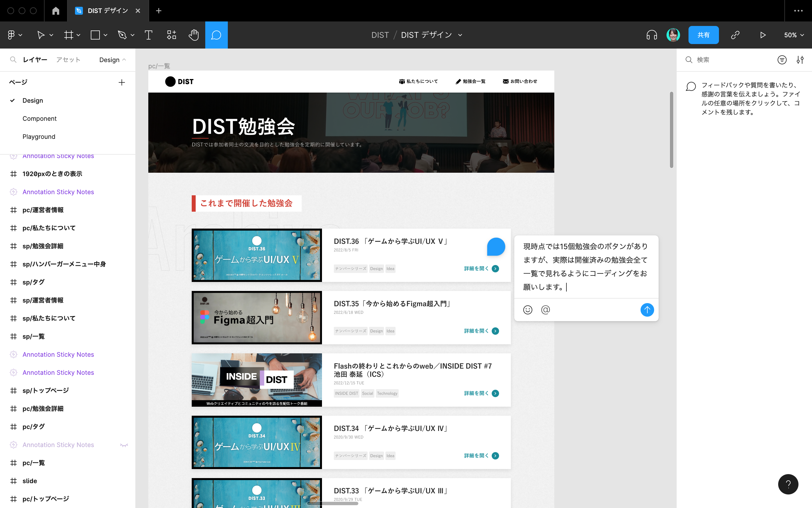Click the blue comment pin on canvas

pyautogui.click(x=496, y=247)
